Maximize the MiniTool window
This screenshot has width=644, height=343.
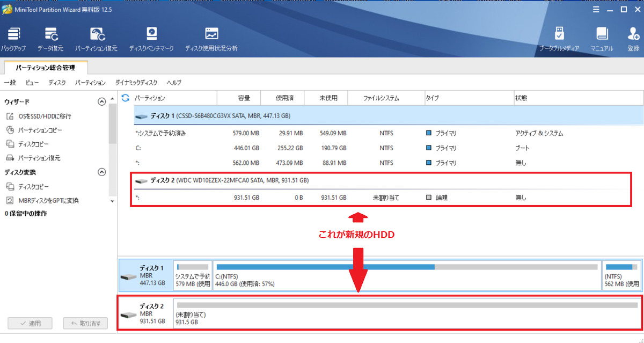pos(624,10)
